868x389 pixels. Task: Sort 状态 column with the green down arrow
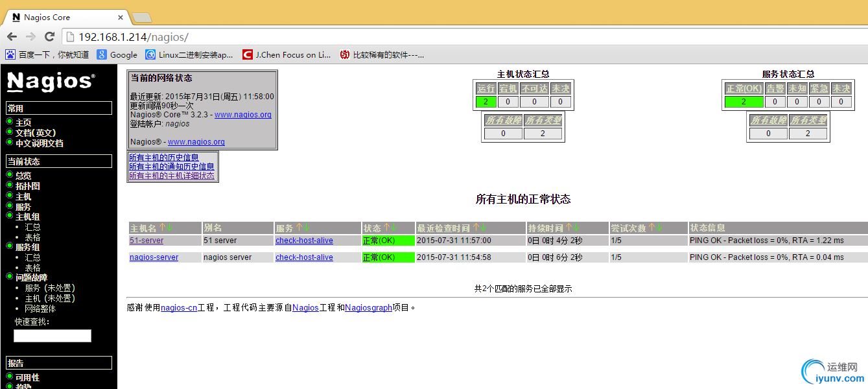394,228
